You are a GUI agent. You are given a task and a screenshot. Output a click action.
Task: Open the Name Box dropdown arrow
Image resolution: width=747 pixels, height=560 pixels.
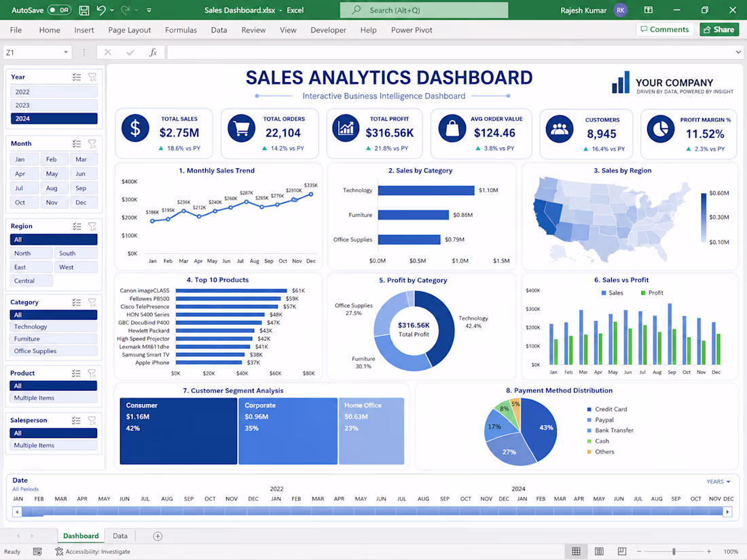tap(66, 52)
